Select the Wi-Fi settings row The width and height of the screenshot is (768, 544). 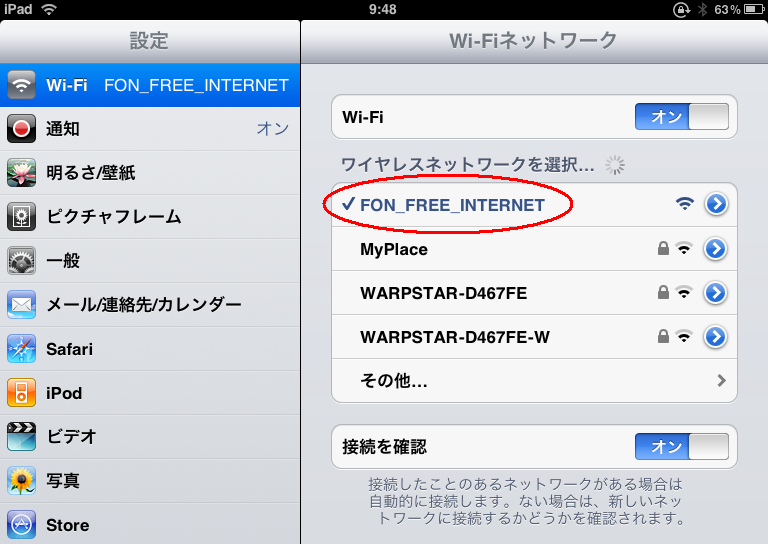(150, 85)
